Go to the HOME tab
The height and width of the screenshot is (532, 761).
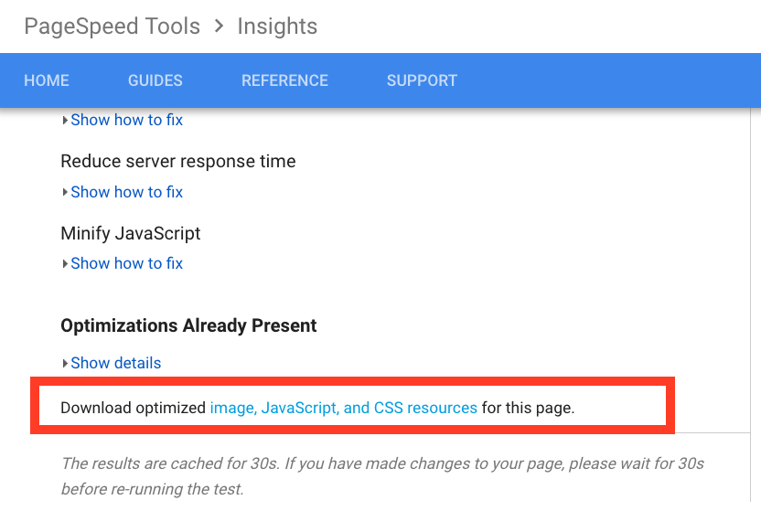[x=47, y=80]
